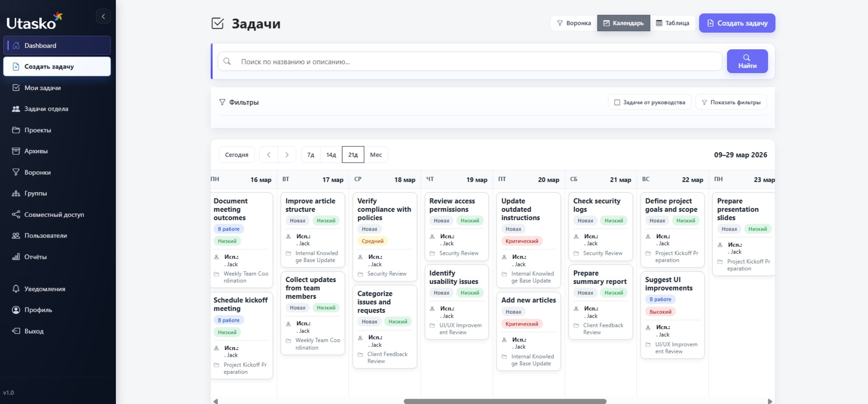Expand filters via Показать фильтры
This screenshot has width=868, height=404.
pos(731,102)
